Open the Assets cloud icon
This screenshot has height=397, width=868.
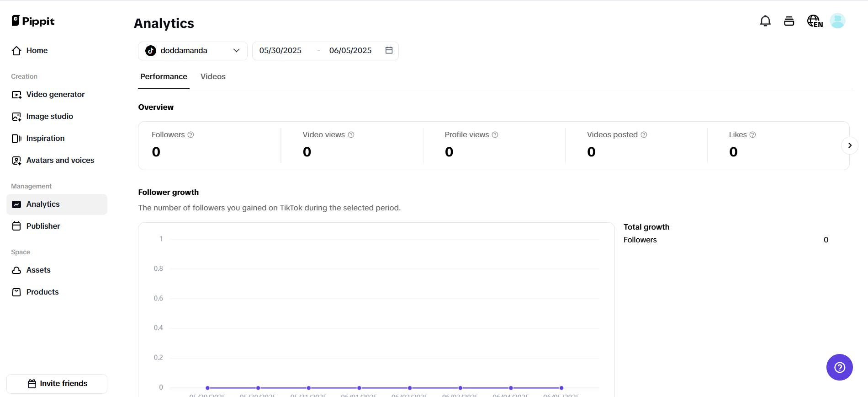(16, 270)
